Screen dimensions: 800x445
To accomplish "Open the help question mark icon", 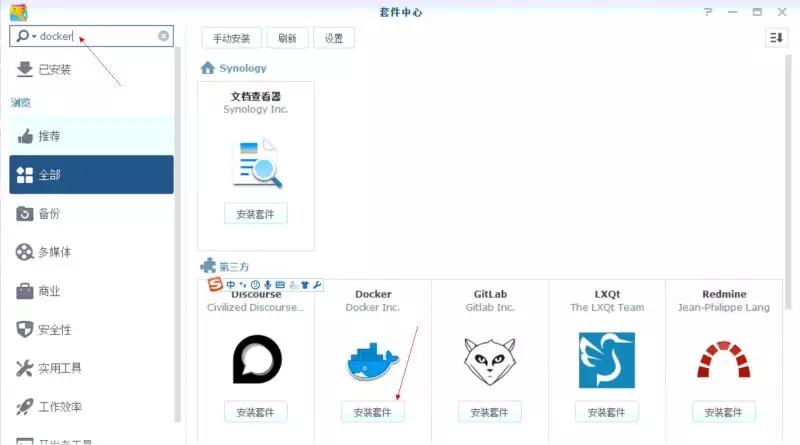I will 708,12.
